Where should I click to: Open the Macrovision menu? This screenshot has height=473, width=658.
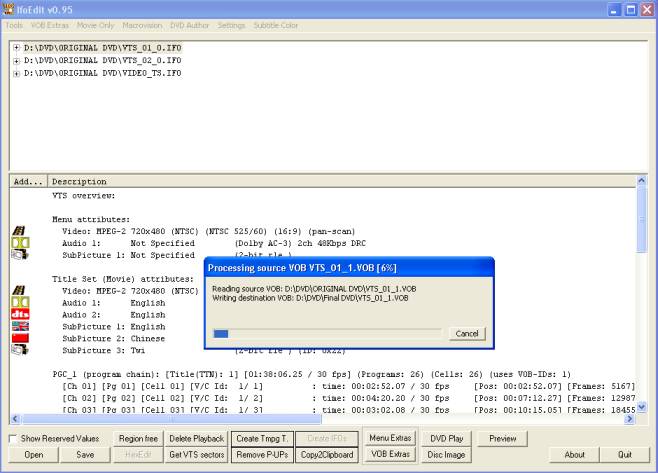coord(142,26)
